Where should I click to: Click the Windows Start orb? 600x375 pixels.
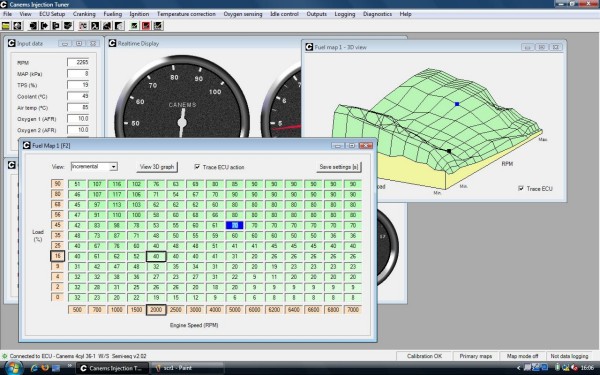click(x=13, y=368)
